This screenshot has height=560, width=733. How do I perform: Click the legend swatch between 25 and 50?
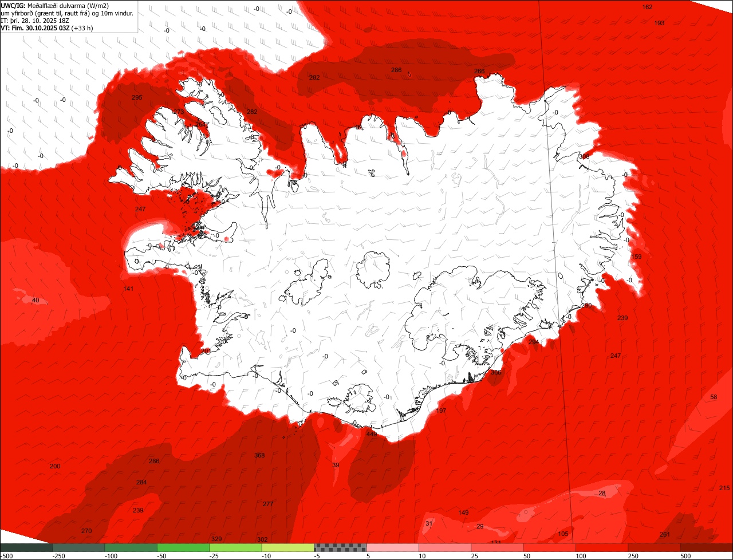point(497,547)
